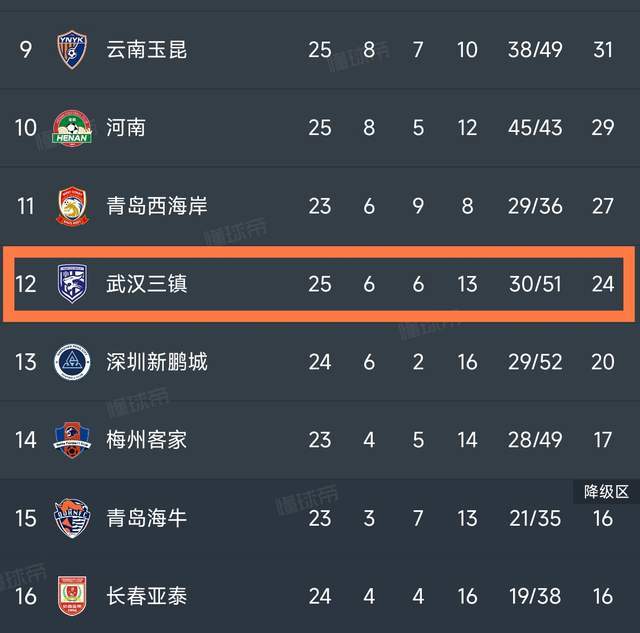The height and width of the screenshot is (633, 640).
Task: Click the Qingdao Hainiu club crest
Action: tap(73, 517)
